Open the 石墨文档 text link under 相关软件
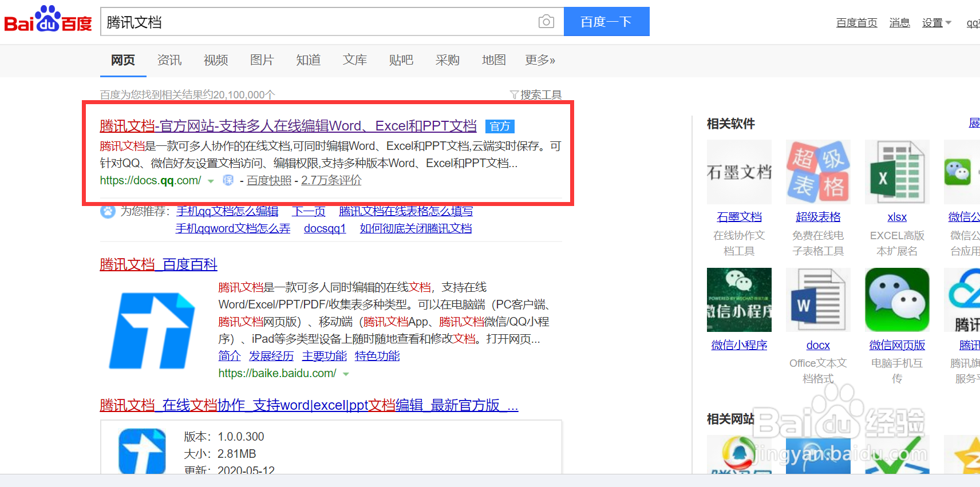Image resolution: width=980 pixels, height=487 pixels. tap(739, 217)
